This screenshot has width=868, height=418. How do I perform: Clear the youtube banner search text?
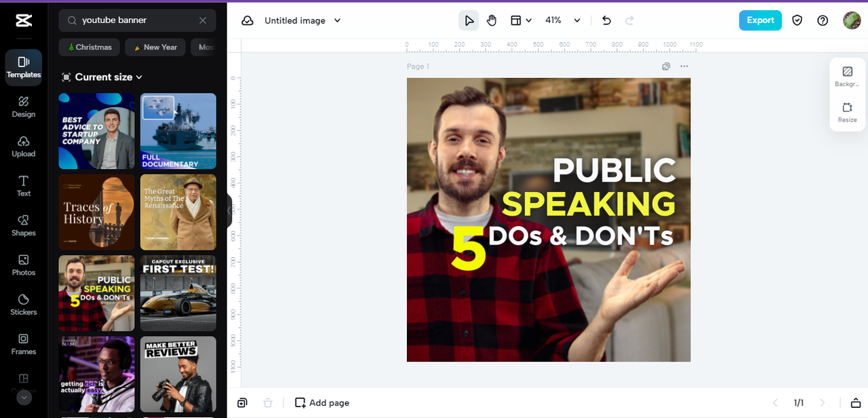click(203, 20)
